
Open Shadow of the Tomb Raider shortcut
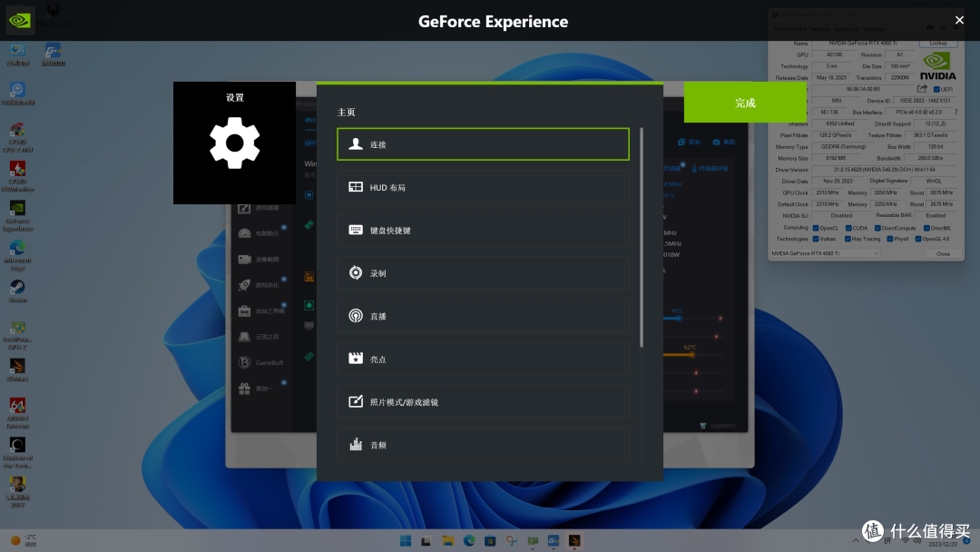[x=17, y=453]
